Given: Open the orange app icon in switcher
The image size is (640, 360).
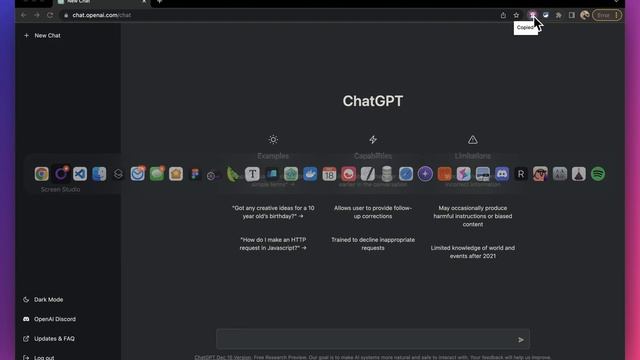Looking at the screenshot, I should pos(444,174).
